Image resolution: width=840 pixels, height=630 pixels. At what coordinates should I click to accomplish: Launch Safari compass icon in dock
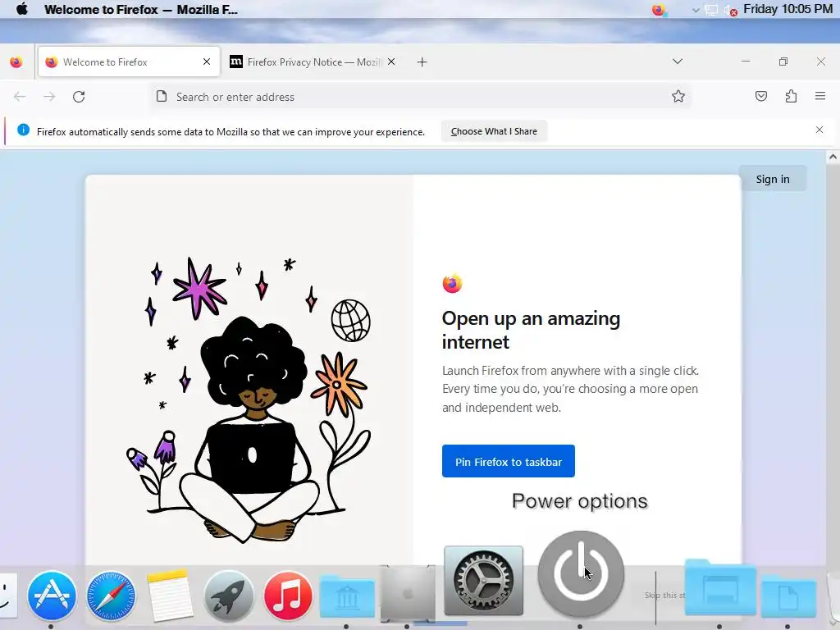111,596
